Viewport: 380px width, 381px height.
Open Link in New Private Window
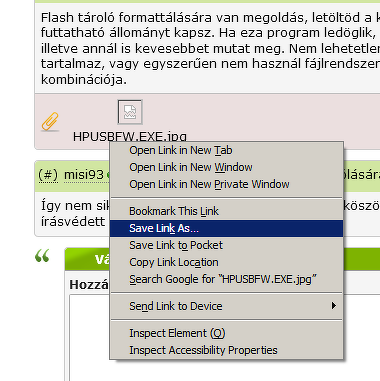pyautogui.click(x=226, y=184)
